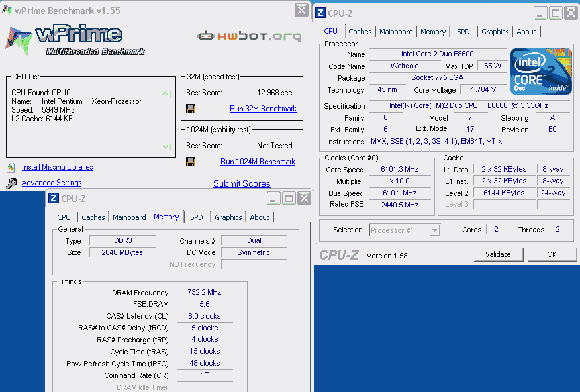Open the Processor #1 selection dropdown

405,230
